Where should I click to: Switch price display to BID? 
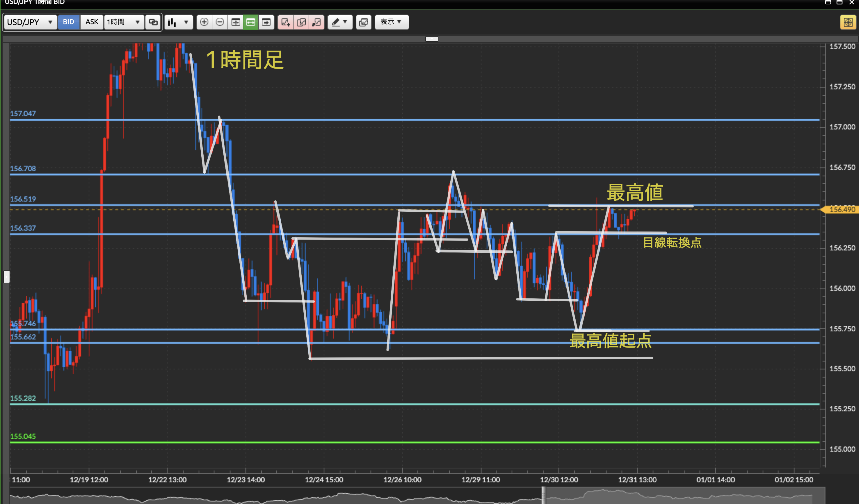tap(68, 22)
